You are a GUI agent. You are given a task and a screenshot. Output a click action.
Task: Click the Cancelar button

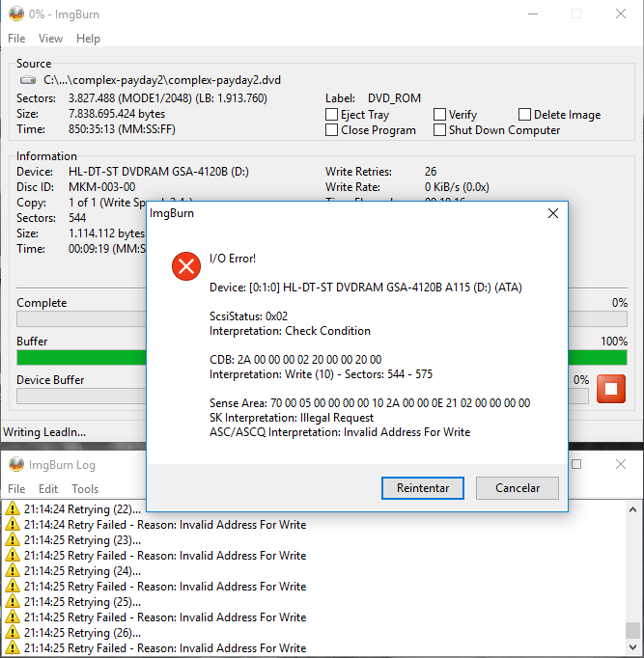[x=518, y=488]
